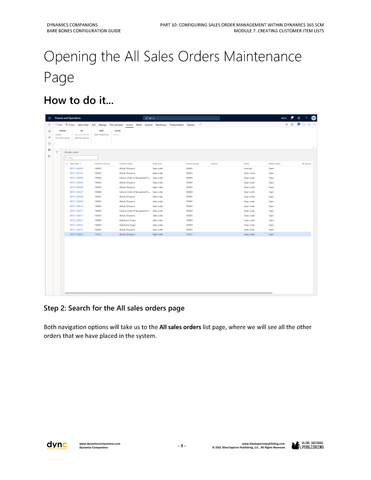371x480 pixels.
Task: Open the sales order link in highlighted row
Action: 76,234
